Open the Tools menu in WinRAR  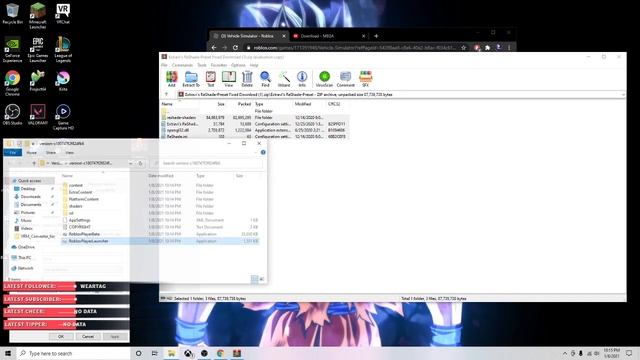click(202, 65)
